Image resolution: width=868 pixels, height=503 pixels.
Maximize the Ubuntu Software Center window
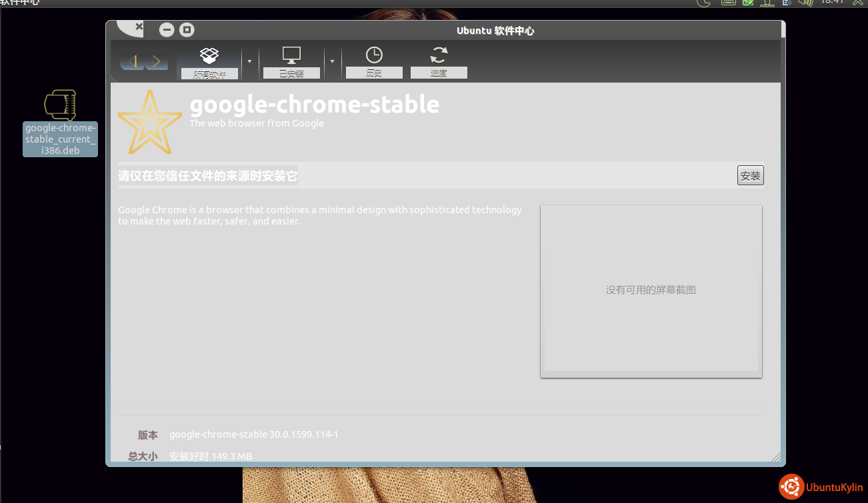tap(187, 30)
